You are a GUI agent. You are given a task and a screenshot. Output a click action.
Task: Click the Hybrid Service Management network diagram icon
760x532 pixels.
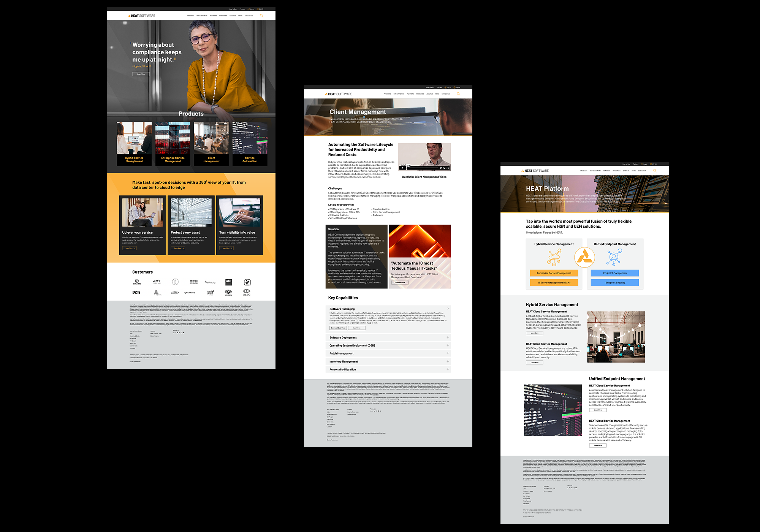click(554, 257)
